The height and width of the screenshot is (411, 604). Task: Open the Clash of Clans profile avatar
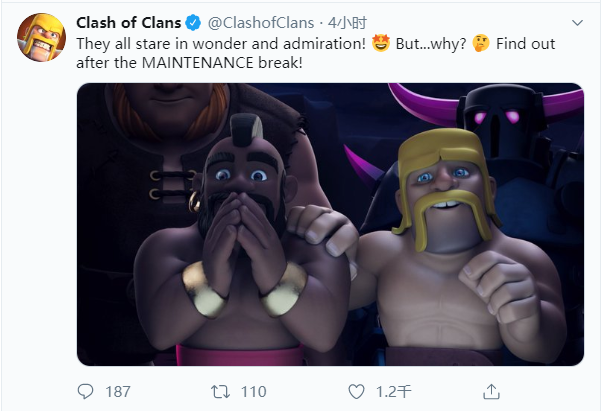pyautogui.click(x=42, y=38)
